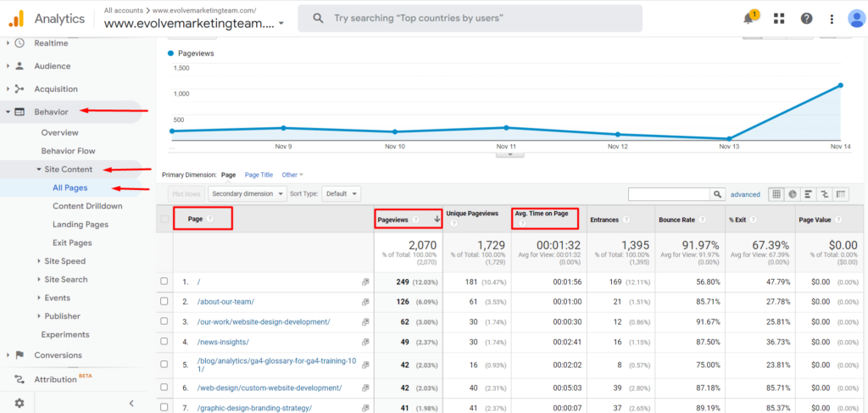
Task: Open the Other primary dimension dropdown
Action: click(x=292, y=175)
